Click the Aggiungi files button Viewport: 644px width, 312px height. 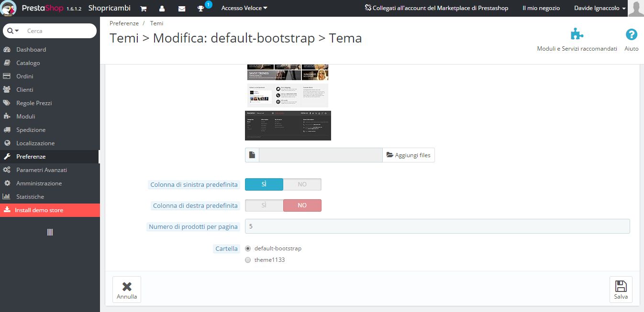(409, 155)
